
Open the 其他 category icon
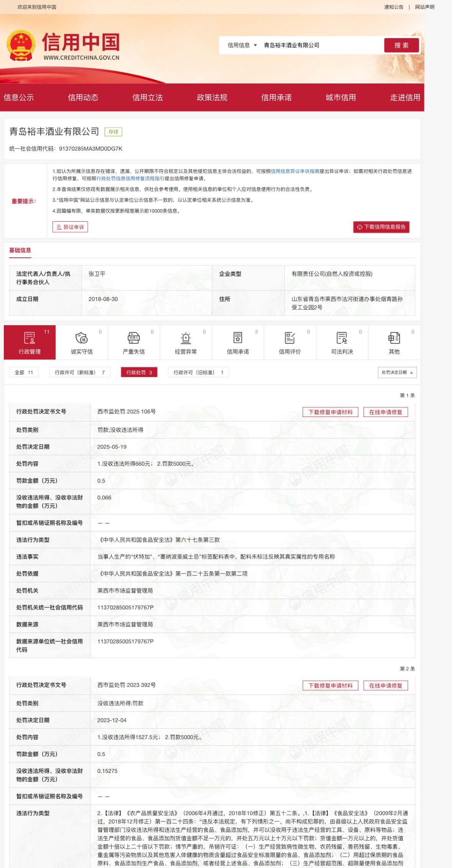pos(394,338)
